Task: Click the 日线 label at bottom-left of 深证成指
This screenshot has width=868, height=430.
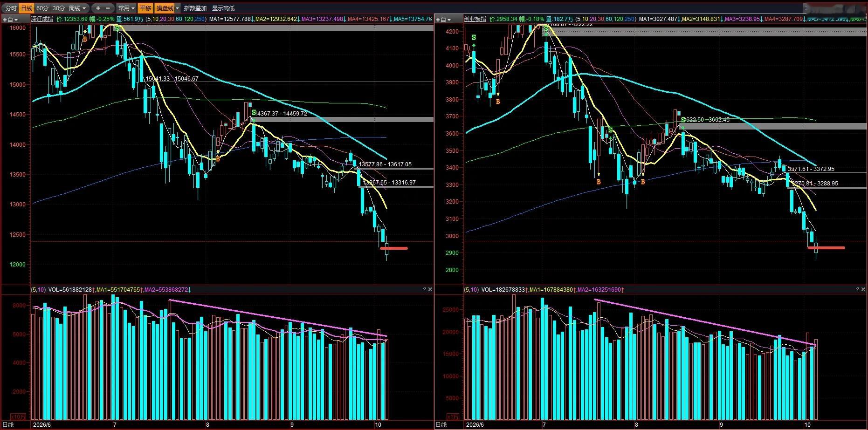Action: point(8,425)
